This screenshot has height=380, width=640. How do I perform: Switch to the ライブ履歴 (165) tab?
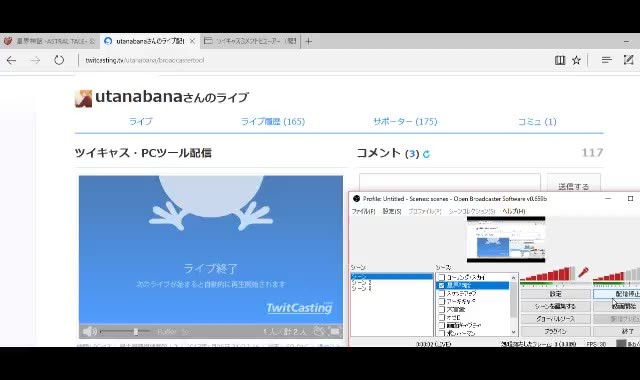click(x=273, y=122)
